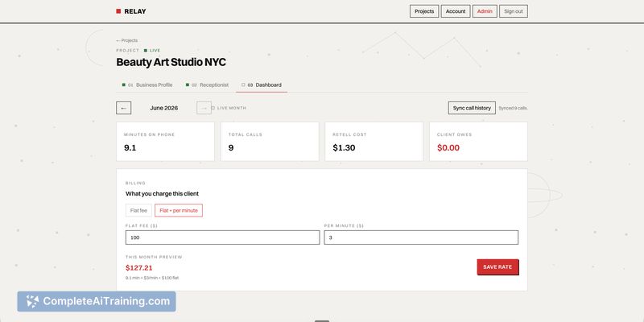The width and height of the screenshot is (644, 322).
Task: Open the Account page
Action: [x=456, y=11]
